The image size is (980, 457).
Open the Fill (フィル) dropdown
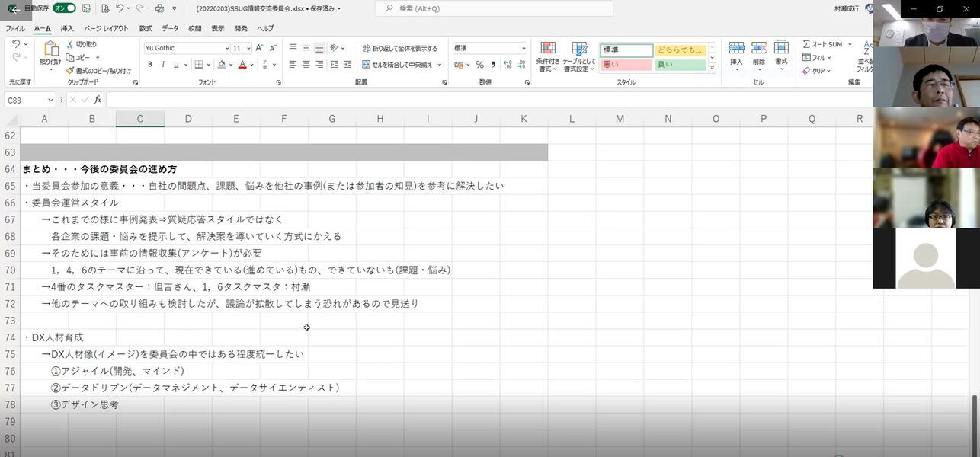click(816, 57)
